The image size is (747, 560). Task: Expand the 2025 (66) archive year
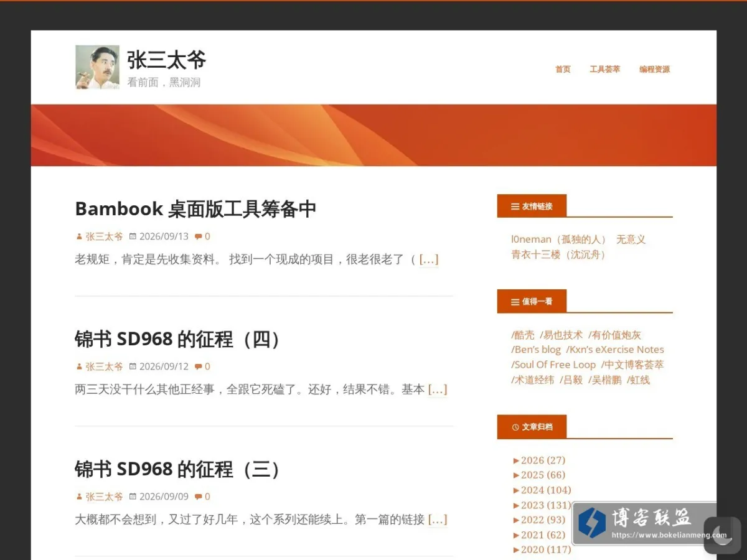[x=539, y=475]
